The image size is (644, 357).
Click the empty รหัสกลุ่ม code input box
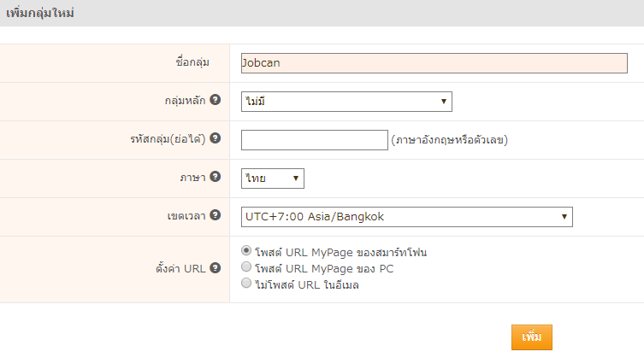(x=315, y=140)
